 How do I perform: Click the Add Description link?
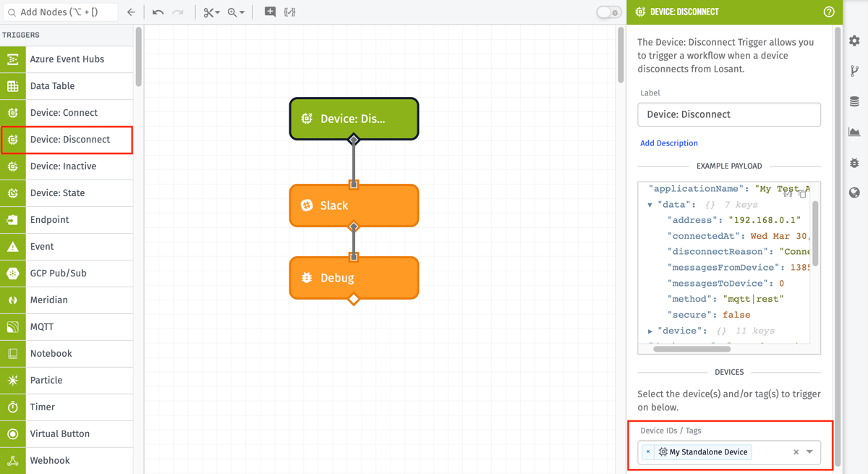pyautogui.click(x=669, y=143)
